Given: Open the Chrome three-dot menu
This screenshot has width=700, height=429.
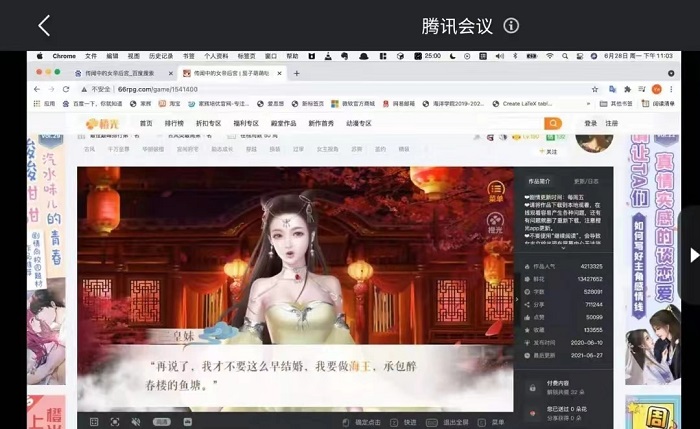Looking at the screenshot, I should coord(671,89).
